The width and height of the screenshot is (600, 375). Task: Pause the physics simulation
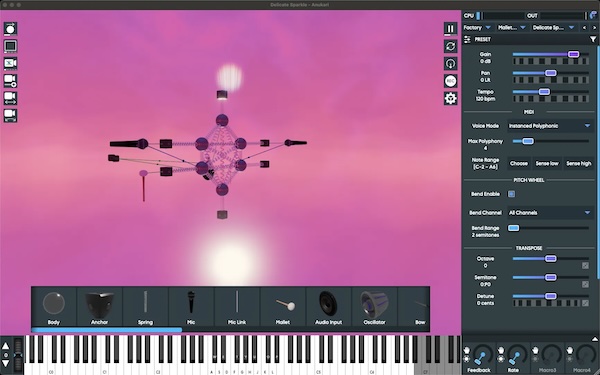[x=450, y=29]
